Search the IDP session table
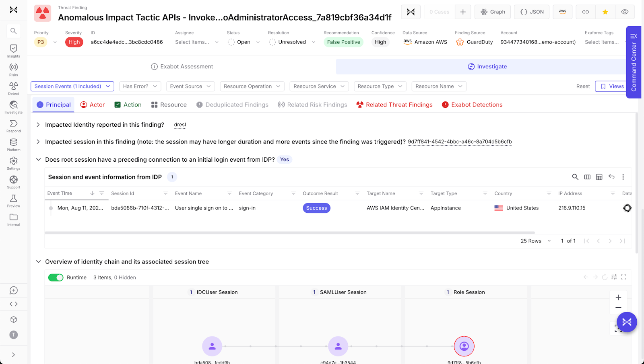644x364 pixels. point(575,177)
